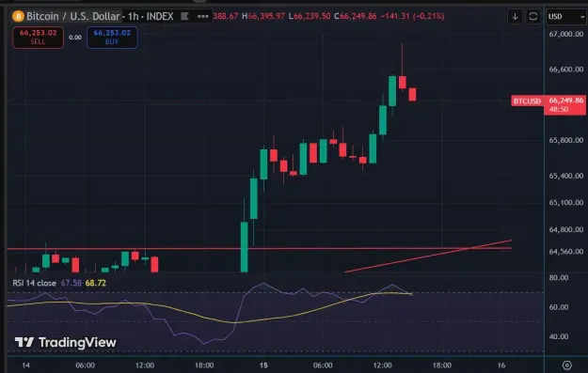The image size is (588, 373).
Task: Click the INDEX exchange label
Action: (x=160, y=17)
